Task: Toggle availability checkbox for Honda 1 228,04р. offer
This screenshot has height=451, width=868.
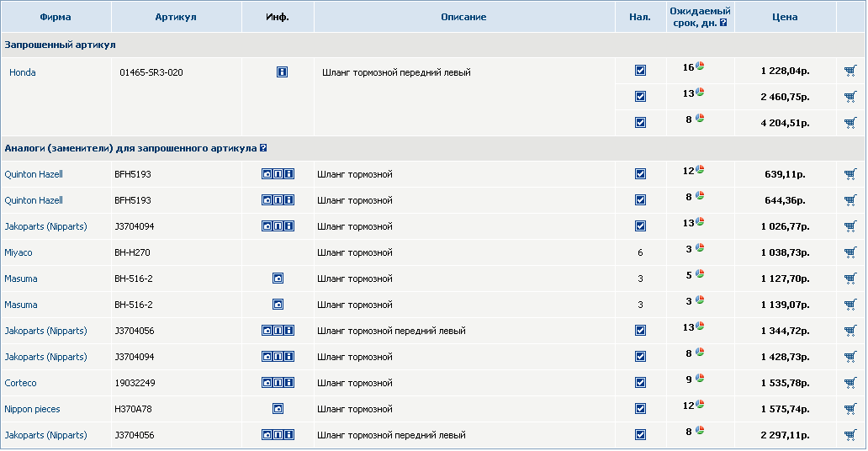Action: coord(640,71)
